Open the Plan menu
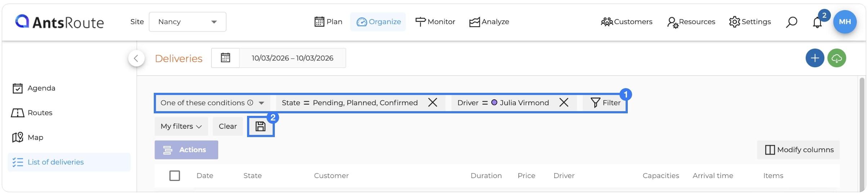The width and height of the screenshot is (868, 195). (x=328, y=22)
